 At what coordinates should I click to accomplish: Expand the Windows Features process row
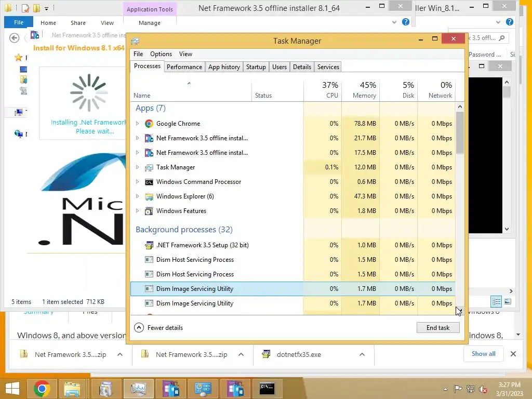click(x=137, y=211)
